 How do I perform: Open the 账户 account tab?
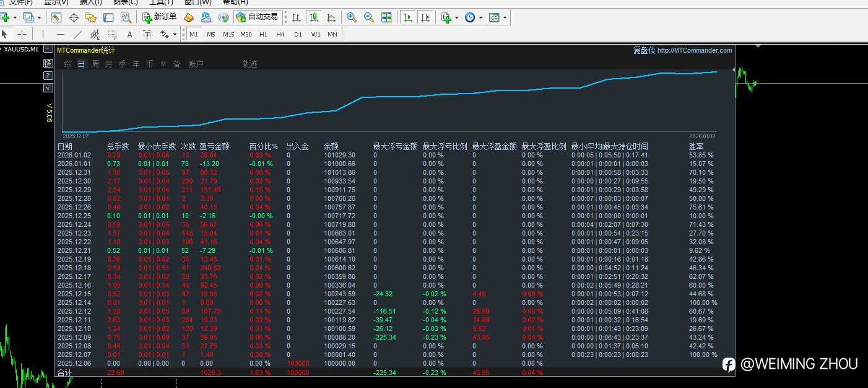tap(196, 64)
